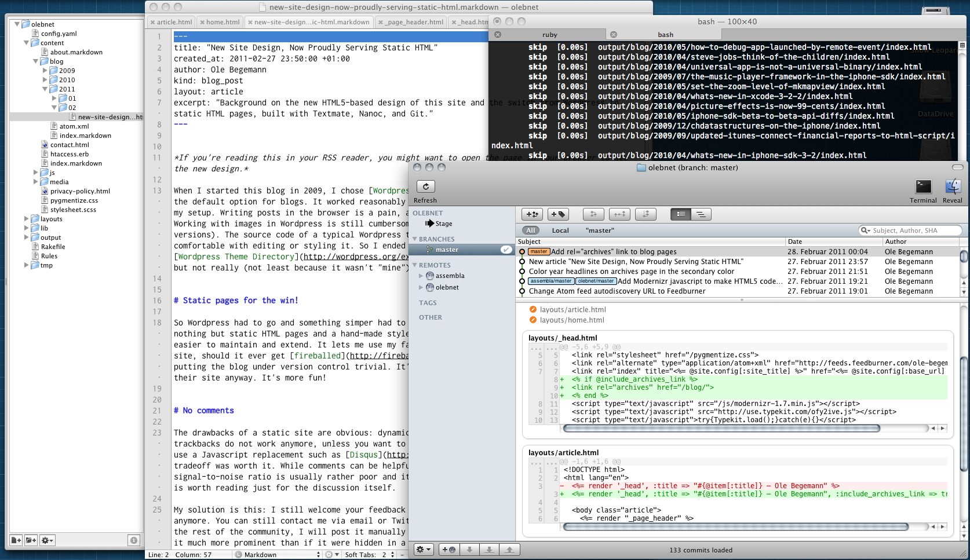Screen dimensions: 970x560
Task: Switch to the tree commit view mode
Action: (701, 214)
